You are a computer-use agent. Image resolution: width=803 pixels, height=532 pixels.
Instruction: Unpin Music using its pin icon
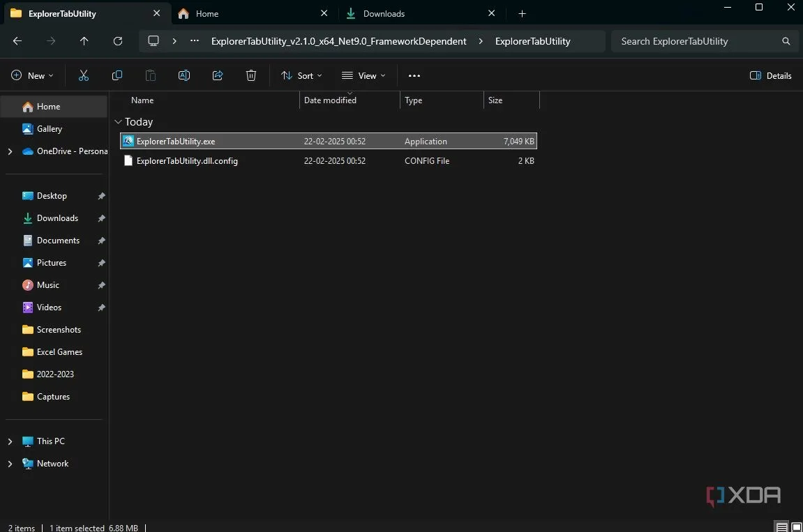coord(101,285)
